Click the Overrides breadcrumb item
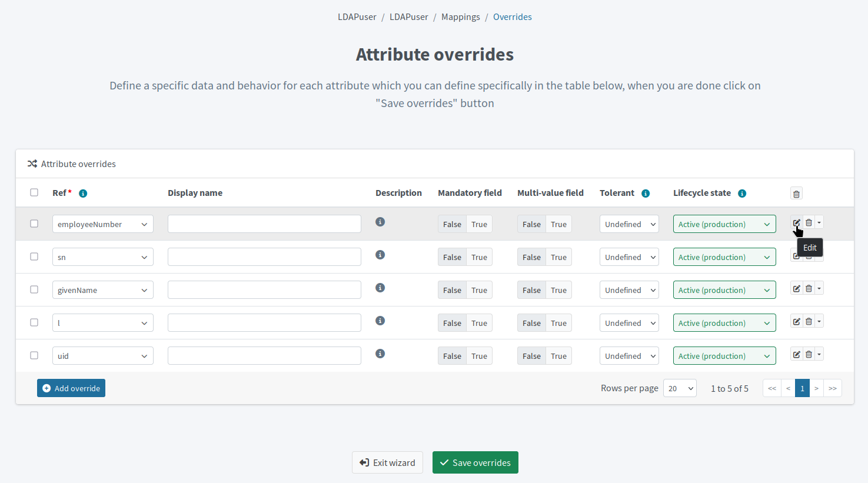This screenshot has height=483, width=868. tap(512, 16)
